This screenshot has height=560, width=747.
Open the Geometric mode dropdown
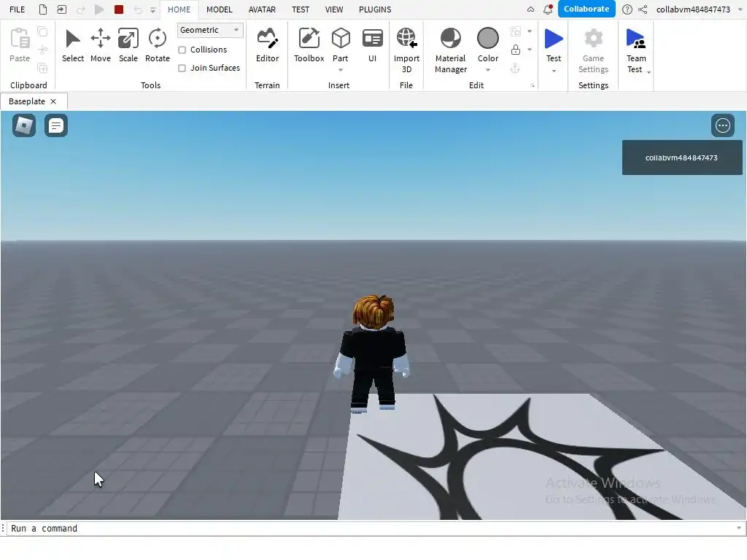pos(210,30)
